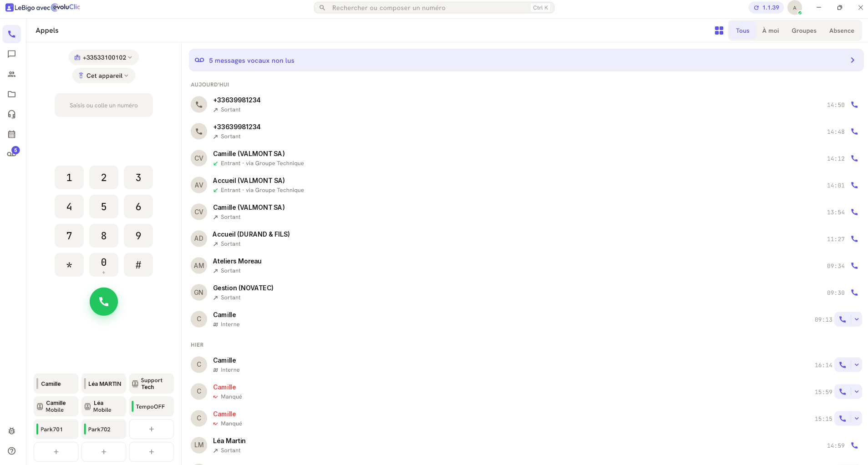Open the calendar sidebar icon
This screenshot has height=465, width=868.
pos(12,134)
